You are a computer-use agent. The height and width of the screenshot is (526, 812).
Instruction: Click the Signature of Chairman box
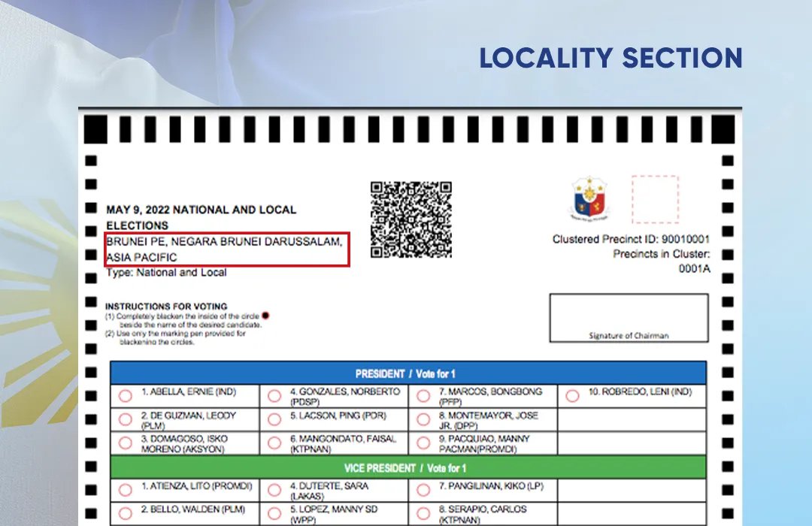[x=629, y=318]
